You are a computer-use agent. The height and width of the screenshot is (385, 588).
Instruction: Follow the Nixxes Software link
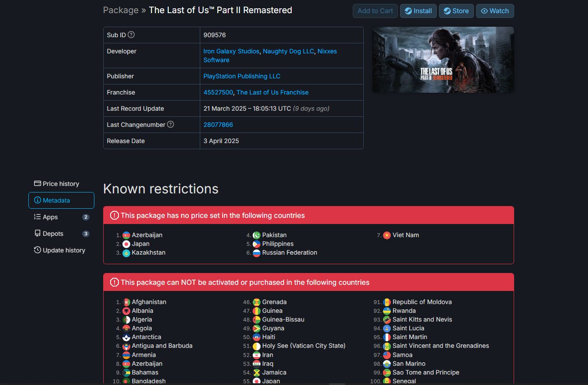pyautogui.click(x=327, y=51)
